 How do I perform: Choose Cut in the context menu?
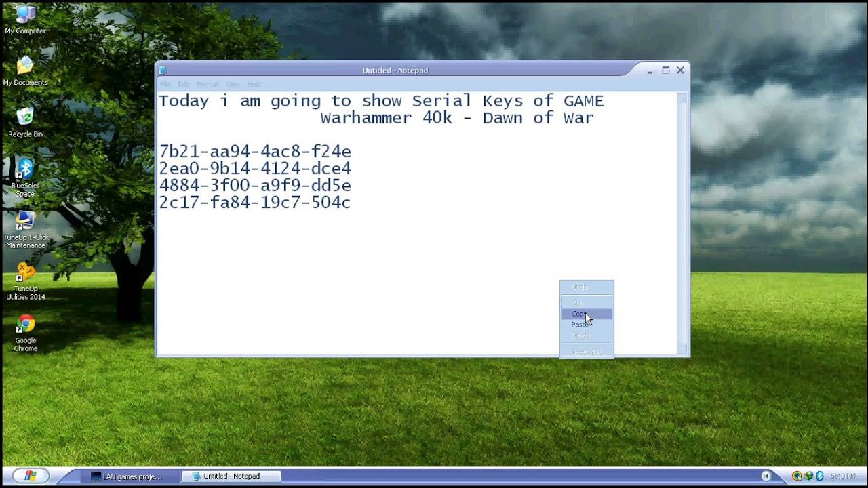(x=587, y=303)
